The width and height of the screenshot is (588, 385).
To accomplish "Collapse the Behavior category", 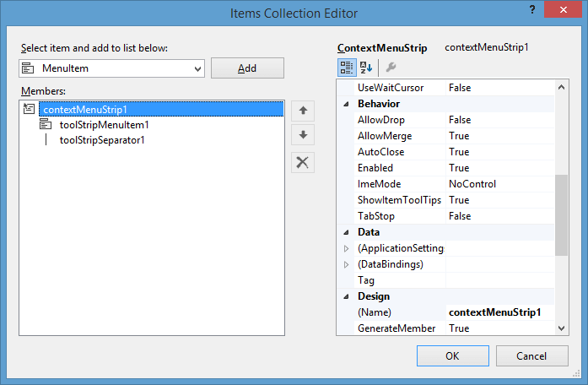I will coord(346,104).
